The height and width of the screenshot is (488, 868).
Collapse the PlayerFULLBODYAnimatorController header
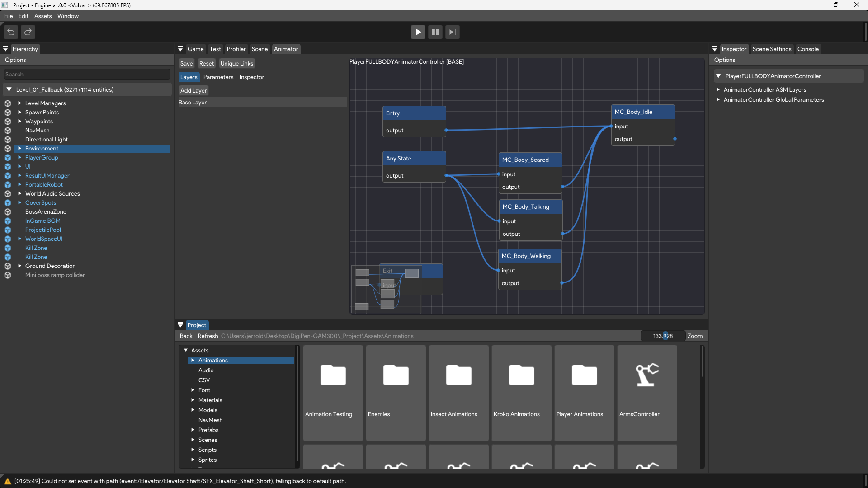[x=718, y=76]
